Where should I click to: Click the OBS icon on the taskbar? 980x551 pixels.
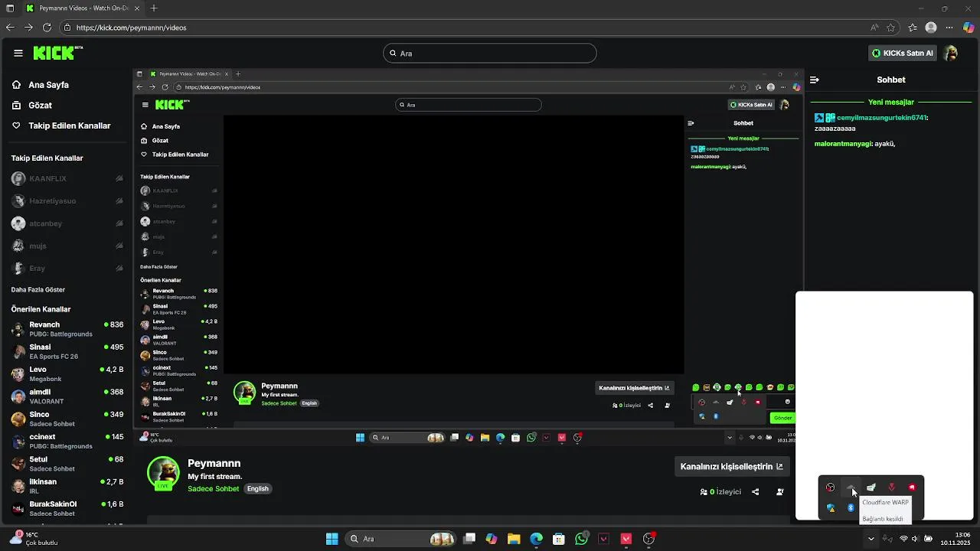tap(648, 539)
